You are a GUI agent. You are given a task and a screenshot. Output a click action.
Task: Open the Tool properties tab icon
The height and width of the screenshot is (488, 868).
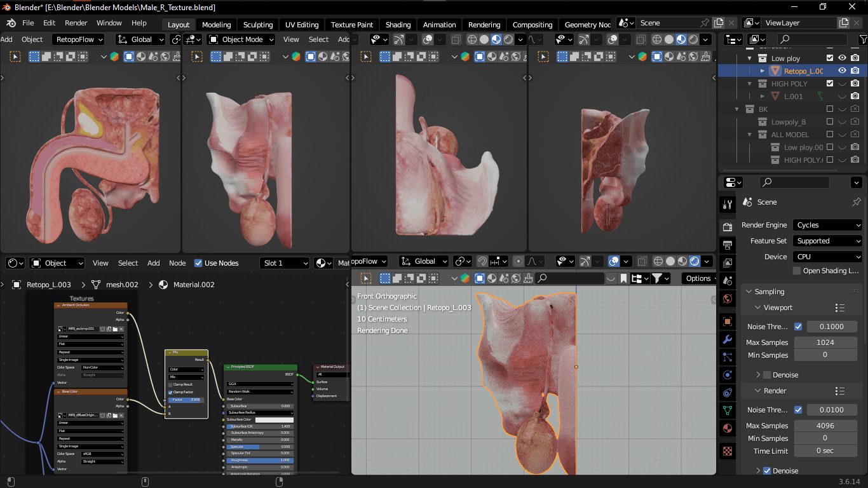(x=728, y=205)
